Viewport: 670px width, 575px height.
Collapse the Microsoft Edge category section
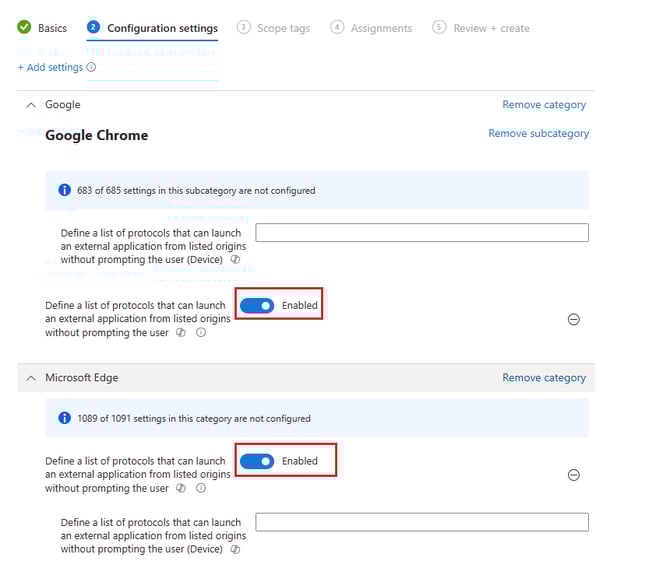(x=31, y=378)
